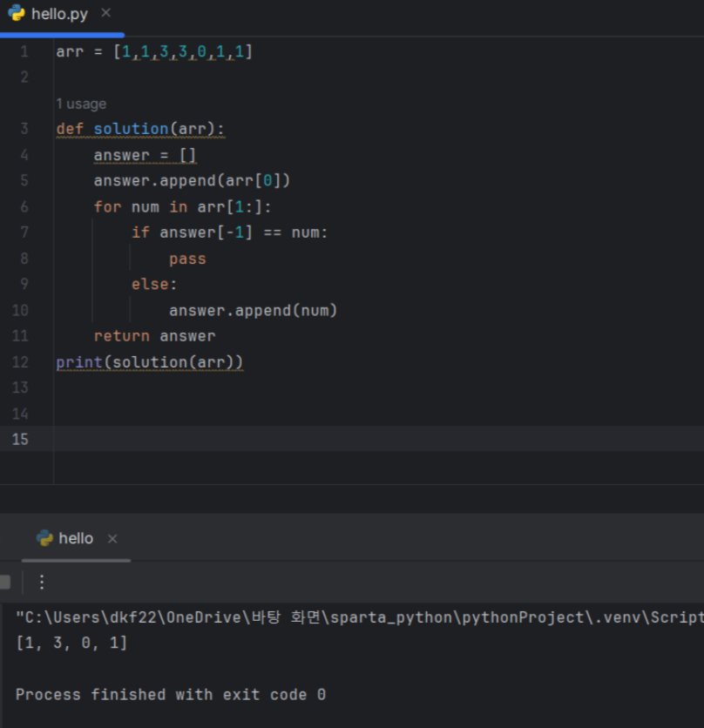Screen dimensions: 704x728
Task: Click the 'def solution(arr):' line
Action: click(140, 129)
